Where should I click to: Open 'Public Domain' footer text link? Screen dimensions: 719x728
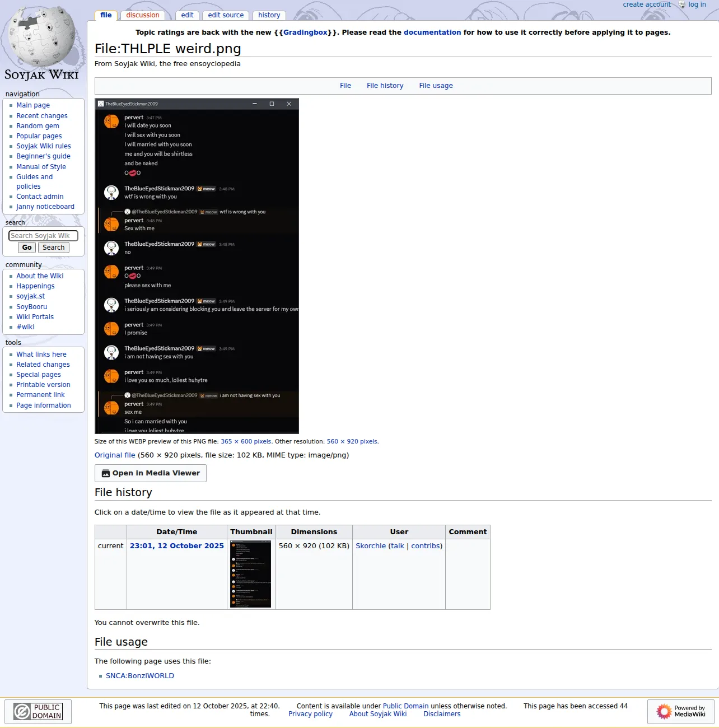pyautogui.click(x=405, y=706)
